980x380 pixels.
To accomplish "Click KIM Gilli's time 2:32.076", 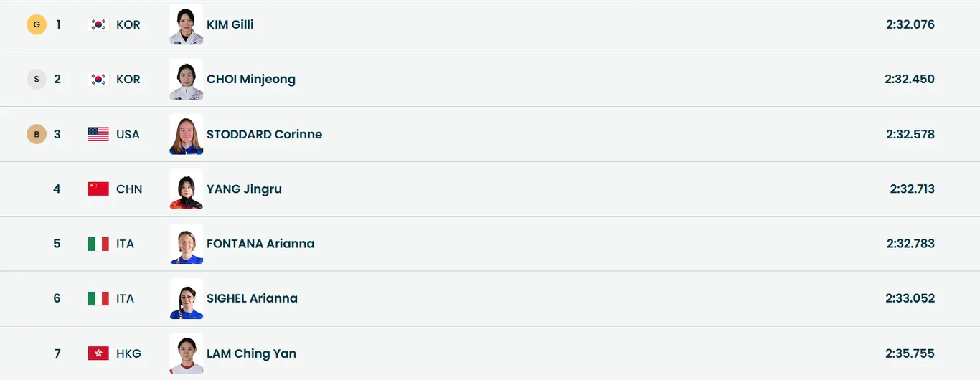I will [910, 24].
